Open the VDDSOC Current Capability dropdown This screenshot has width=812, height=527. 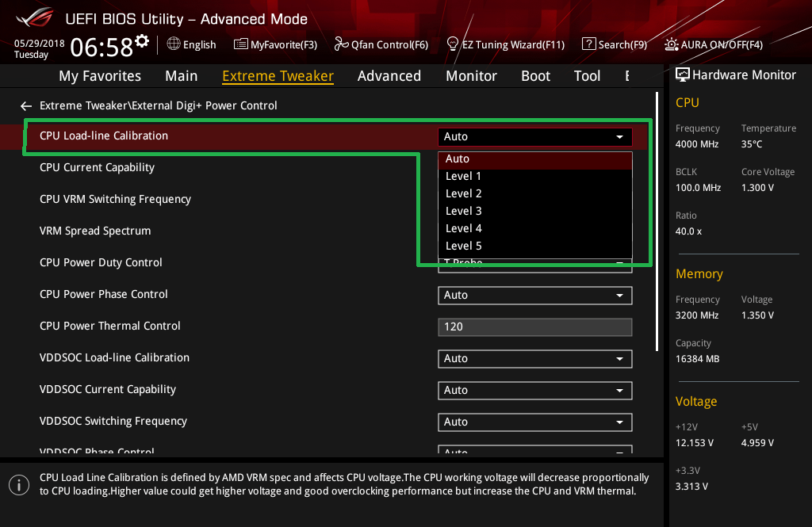click(x=535, y=391)
